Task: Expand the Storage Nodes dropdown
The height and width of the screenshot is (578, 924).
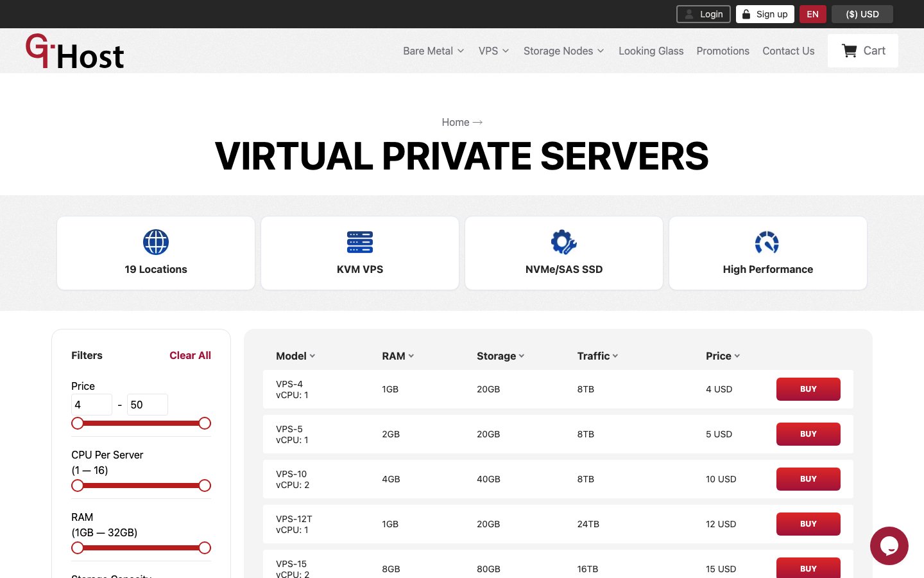Action: coord(563,51)
